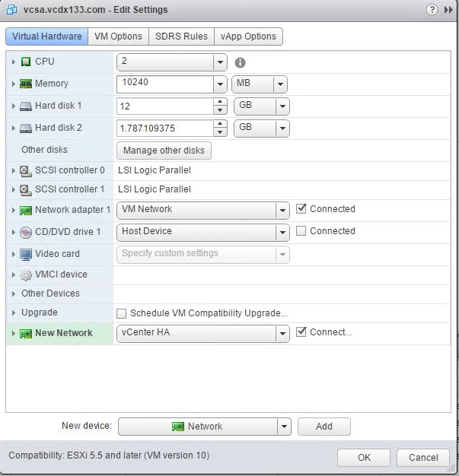Uncheck Connected for Network adapter 1
The width and height of the screenshot is (459, 476).
point(301,209)
